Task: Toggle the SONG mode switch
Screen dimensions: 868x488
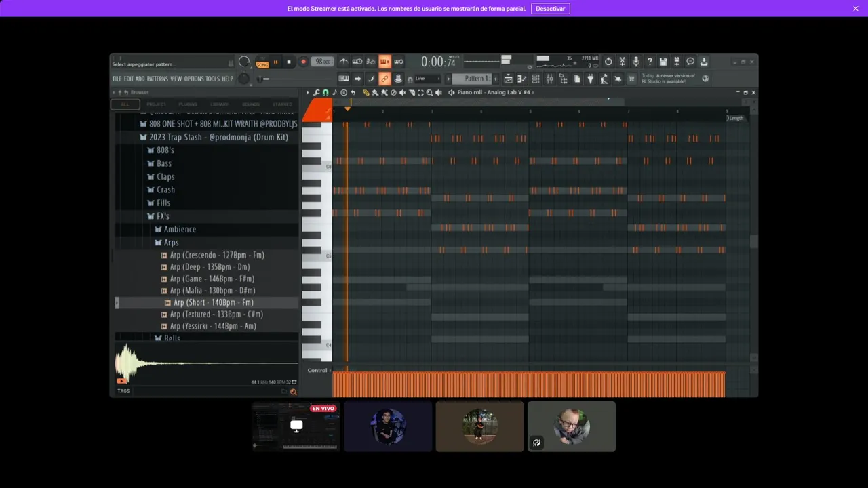Action: coord(262,65)
